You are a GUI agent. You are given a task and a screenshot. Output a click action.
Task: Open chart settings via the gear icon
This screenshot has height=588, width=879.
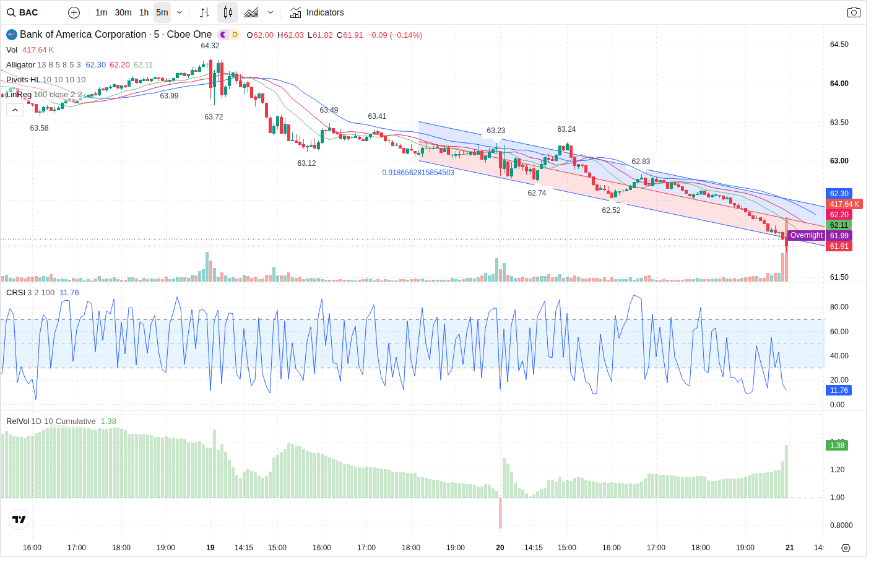pos(846,548)
